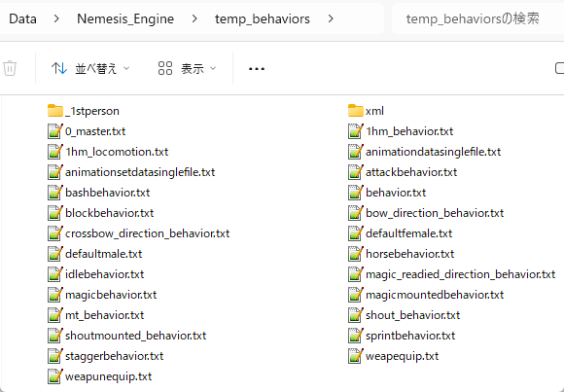
Task: Select the crossbow_direction_behavior.txt file icon
Action: pyautogui.click(x=55, y=233)
